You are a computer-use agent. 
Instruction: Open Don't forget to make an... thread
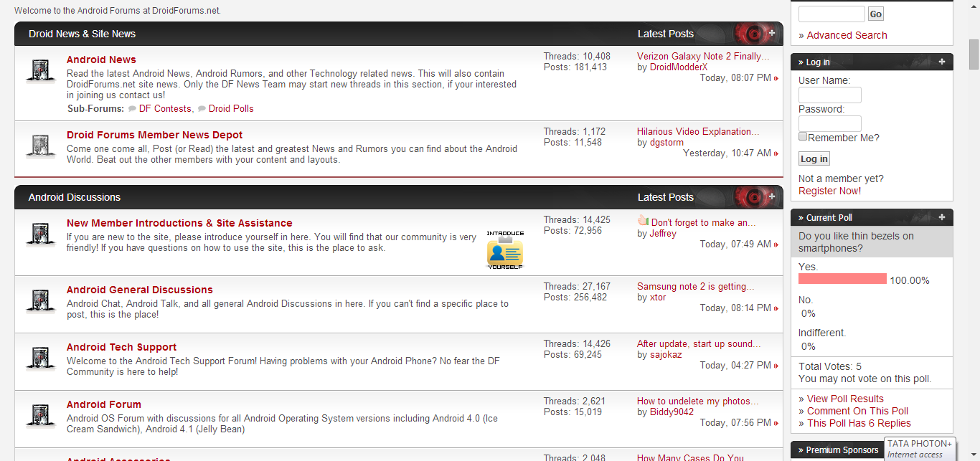point(704,222)
